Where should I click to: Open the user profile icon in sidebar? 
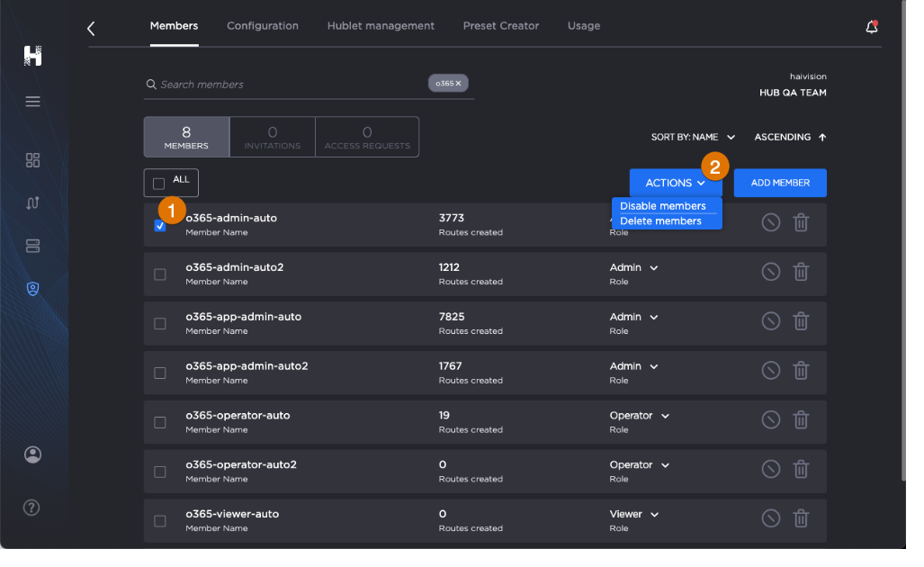33,454
